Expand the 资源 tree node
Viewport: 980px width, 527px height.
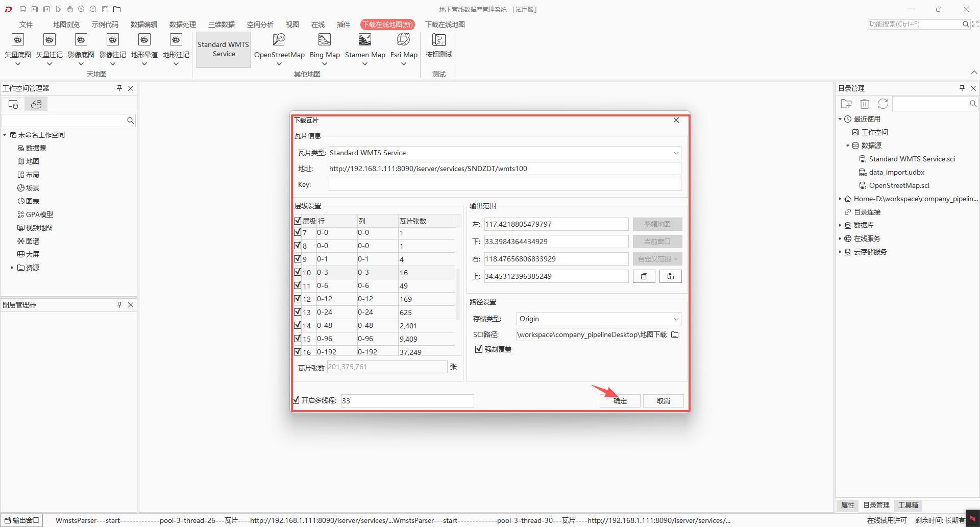(x=12, y=268)
